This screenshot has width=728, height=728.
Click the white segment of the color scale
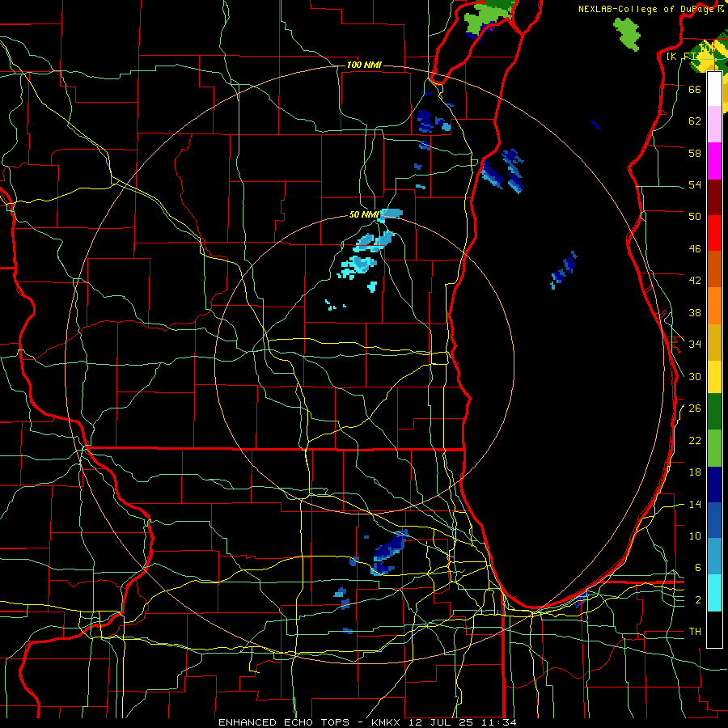pos(714,89)
